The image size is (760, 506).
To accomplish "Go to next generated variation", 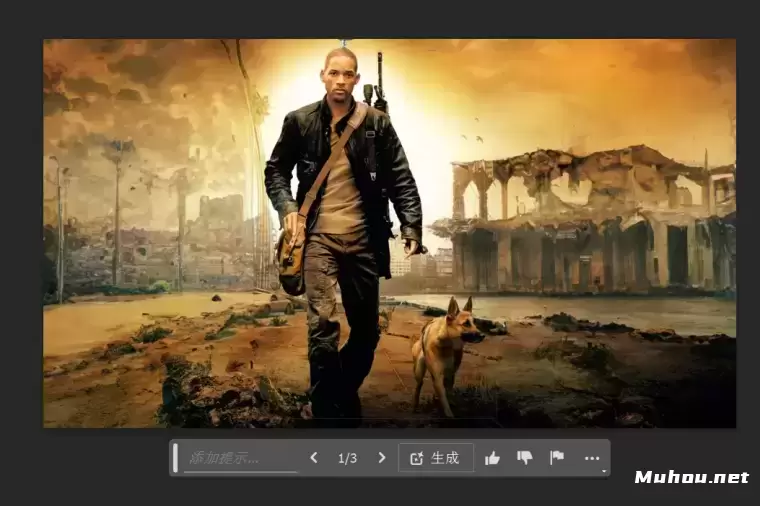I will [x=382, y=458].
